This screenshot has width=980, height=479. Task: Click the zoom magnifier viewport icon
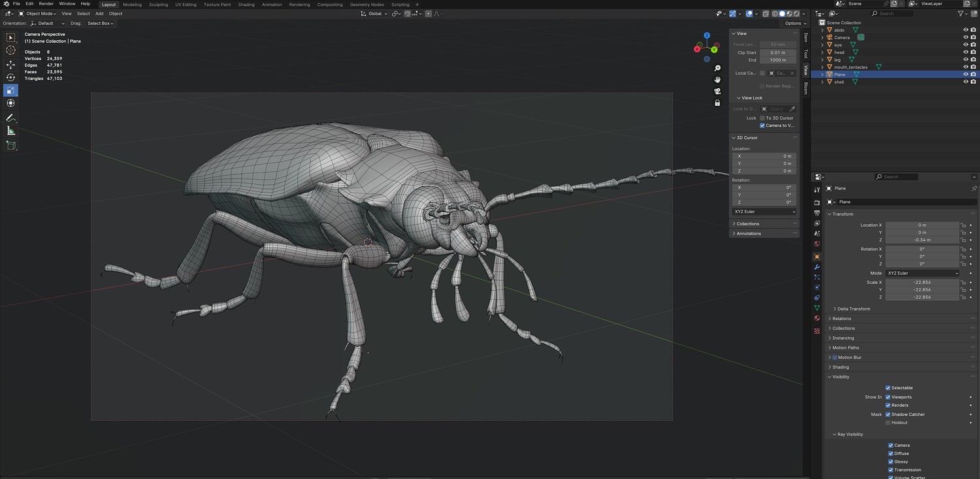717,68
